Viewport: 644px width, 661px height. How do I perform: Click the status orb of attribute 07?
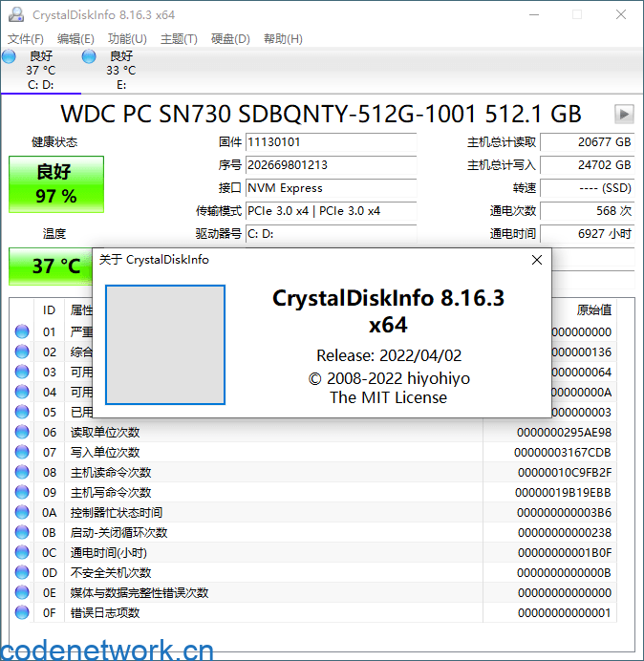(x=22, y=453)
